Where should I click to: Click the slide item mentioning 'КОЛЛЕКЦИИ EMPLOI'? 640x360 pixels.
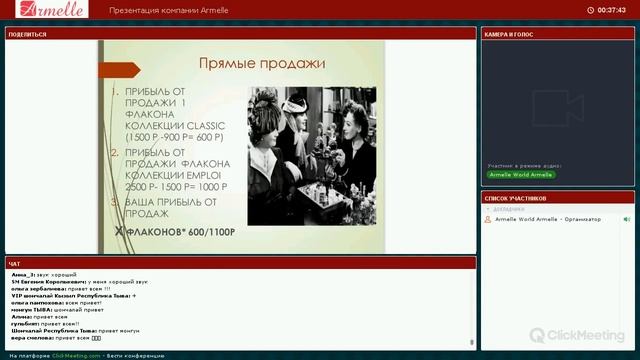tap(178, 170)
